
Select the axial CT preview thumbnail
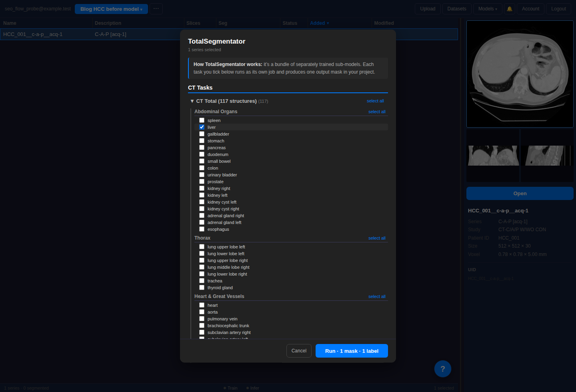(520, 74)
